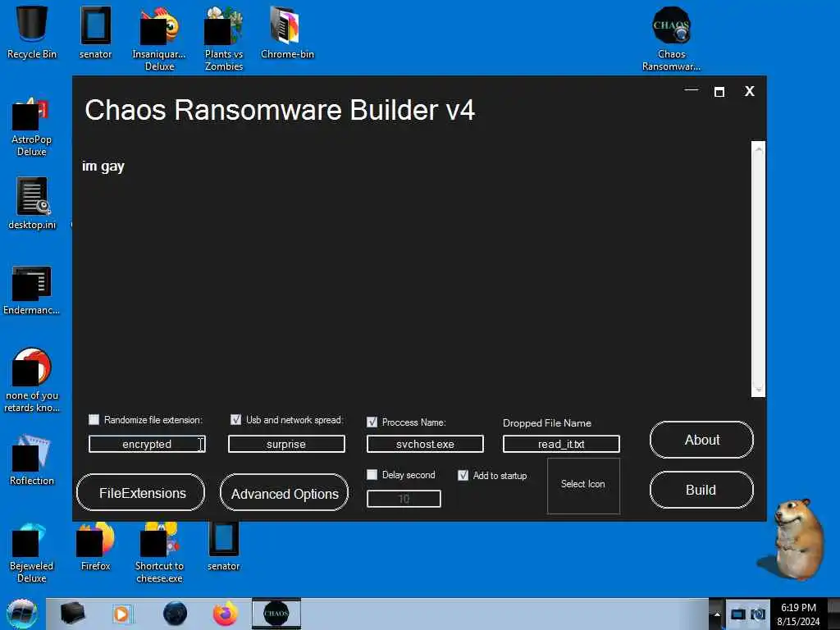840x630 pixels.
Task: Show hidden icons tray arrow
Action: [716, 614]
